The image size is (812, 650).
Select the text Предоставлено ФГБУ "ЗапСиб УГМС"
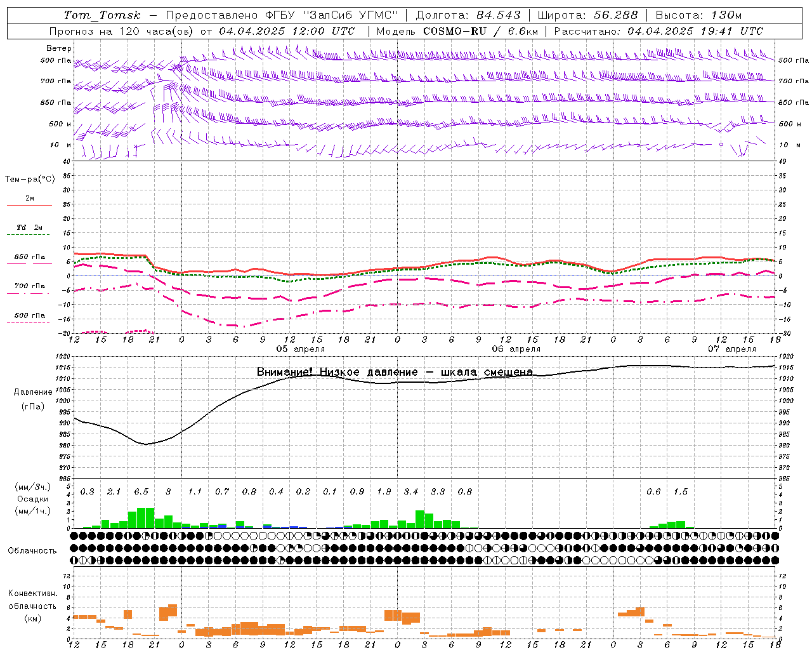282,15
